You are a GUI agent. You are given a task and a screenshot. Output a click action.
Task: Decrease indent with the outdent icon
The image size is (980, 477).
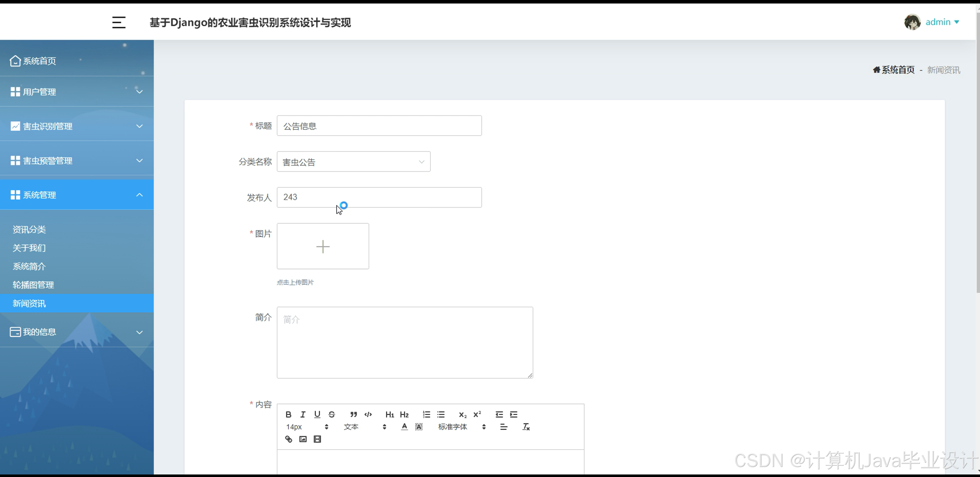tap(499, 414)
